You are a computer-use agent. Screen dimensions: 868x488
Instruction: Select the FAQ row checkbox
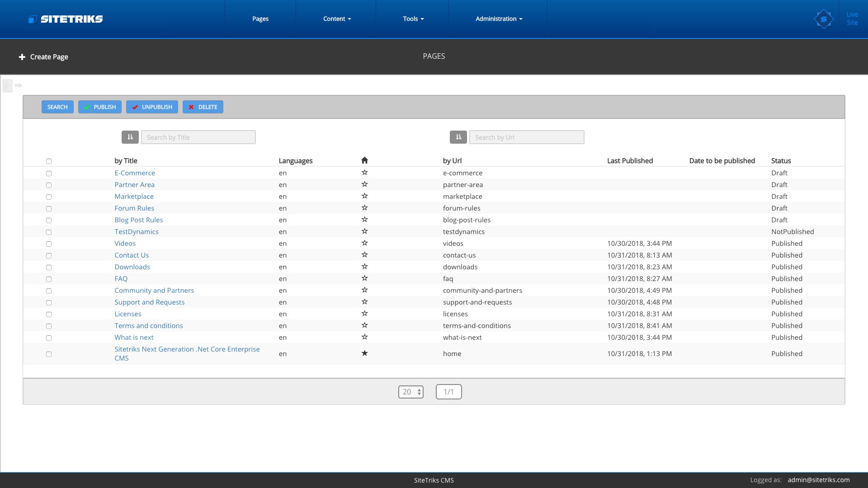(49, 279)
